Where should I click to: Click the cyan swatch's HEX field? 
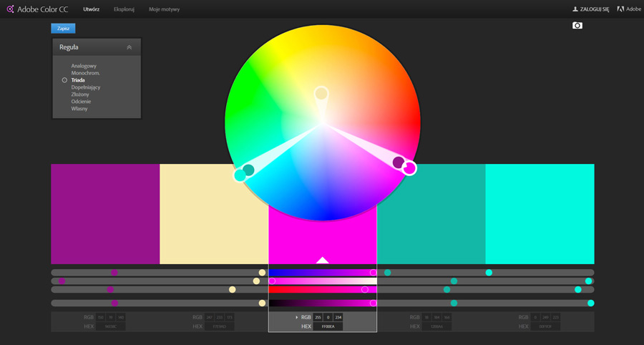545,326
